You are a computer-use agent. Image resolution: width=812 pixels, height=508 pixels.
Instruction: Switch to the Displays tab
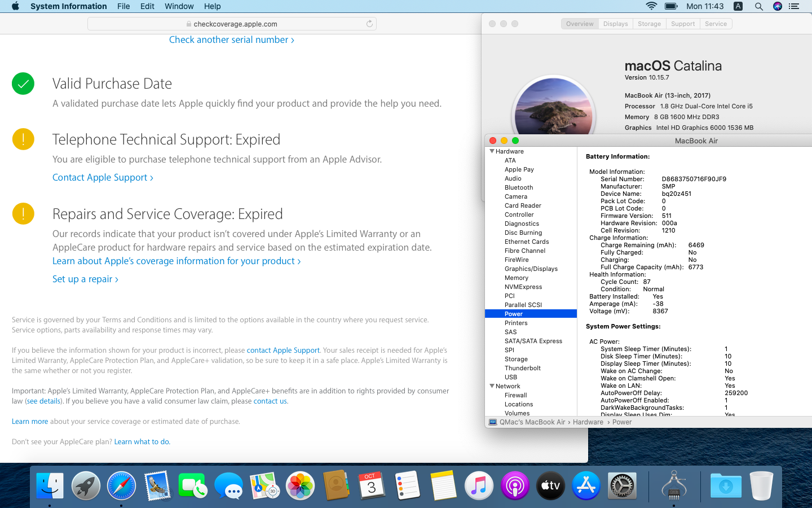615,24
